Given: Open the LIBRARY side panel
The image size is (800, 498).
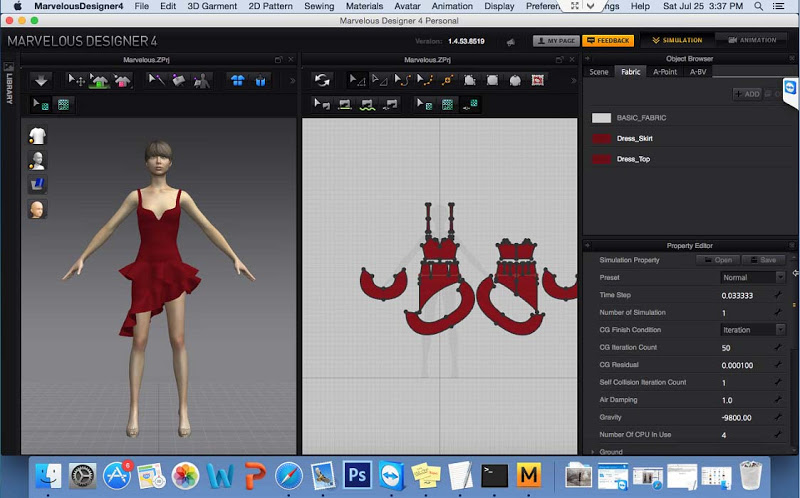Looking at the screenshot, I should 9,83.
